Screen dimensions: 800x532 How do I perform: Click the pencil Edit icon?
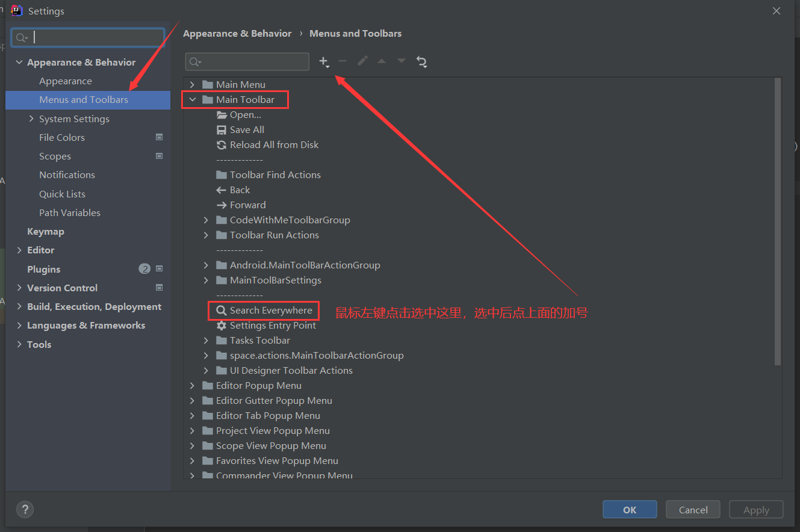pyautogui.click(x=362, y=61)
